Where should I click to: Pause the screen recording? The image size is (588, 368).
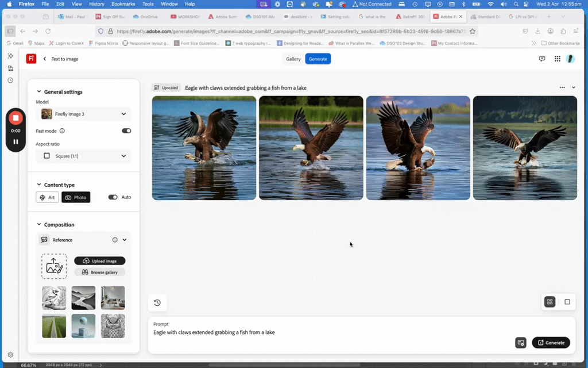pyautogui.click(x=16, y=141)
